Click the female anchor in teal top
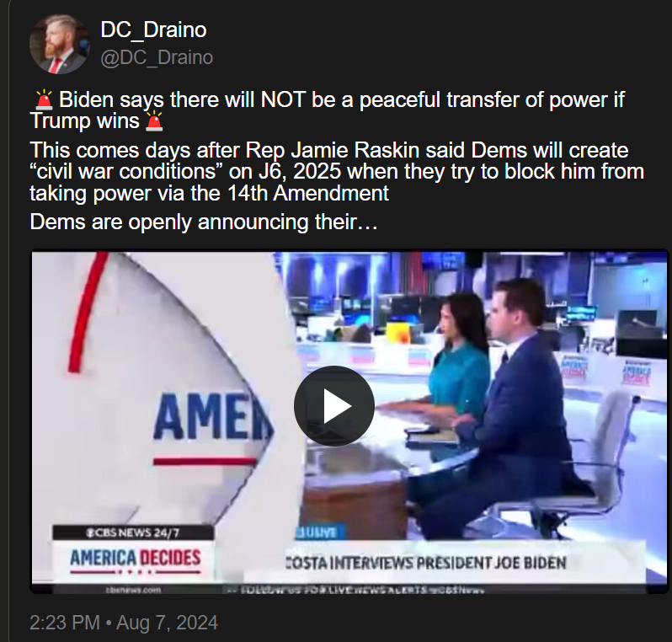 [x=454, y=369]
